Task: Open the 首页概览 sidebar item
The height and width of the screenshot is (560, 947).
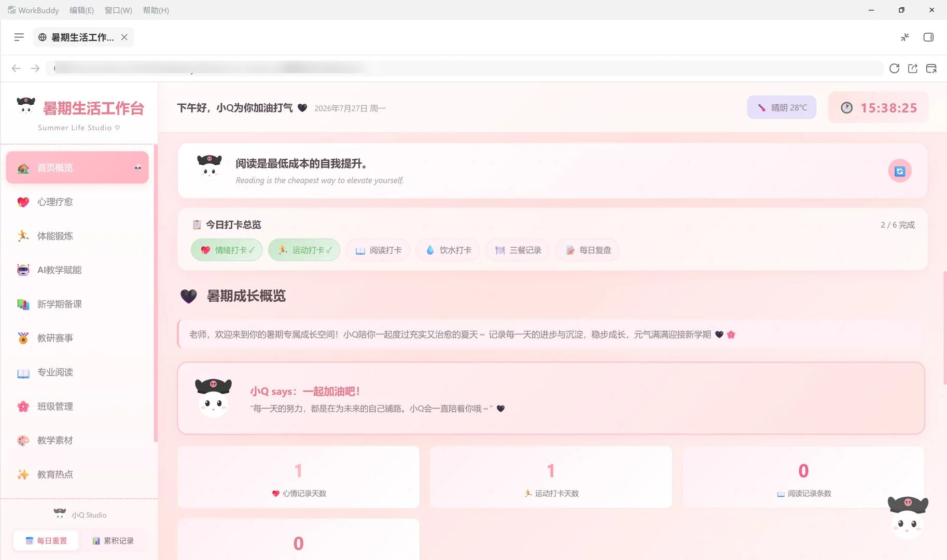Action: 77,167
